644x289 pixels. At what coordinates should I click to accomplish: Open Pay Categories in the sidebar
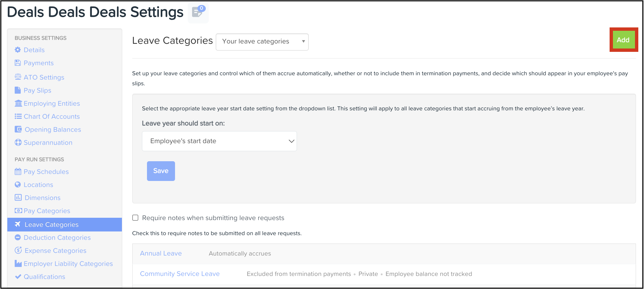(47, 211)
